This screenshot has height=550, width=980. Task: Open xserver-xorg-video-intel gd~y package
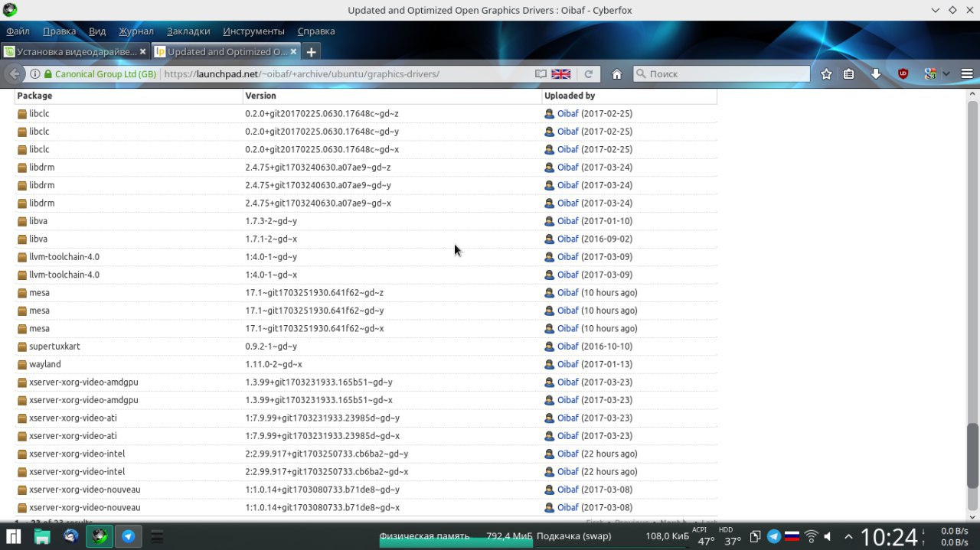click(77, 454)
